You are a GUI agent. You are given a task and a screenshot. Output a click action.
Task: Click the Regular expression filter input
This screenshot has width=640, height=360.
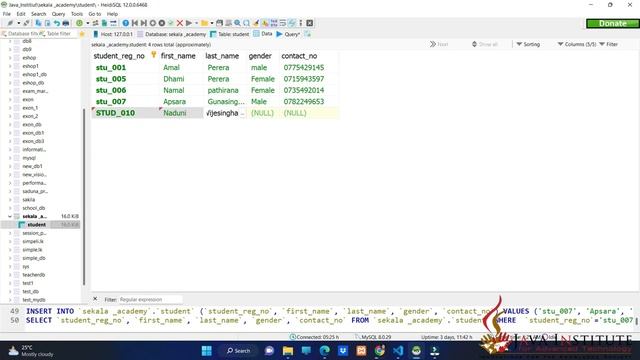150,300
